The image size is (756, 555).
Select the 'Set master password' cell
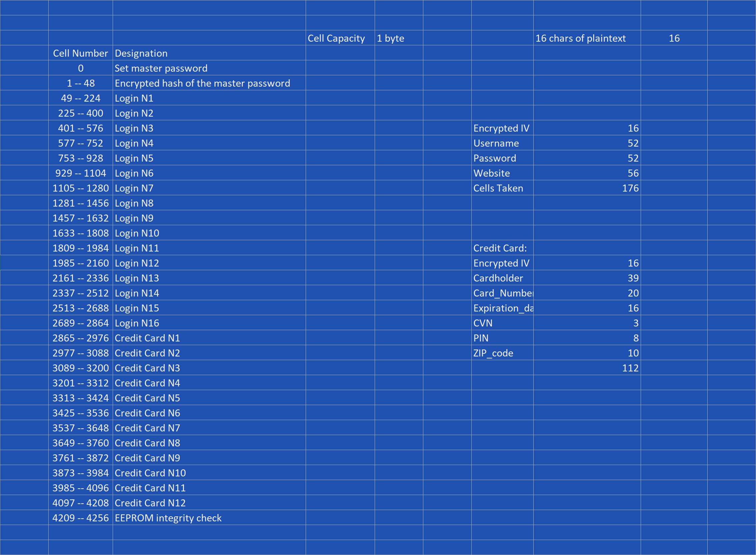[x=209, y=68]
